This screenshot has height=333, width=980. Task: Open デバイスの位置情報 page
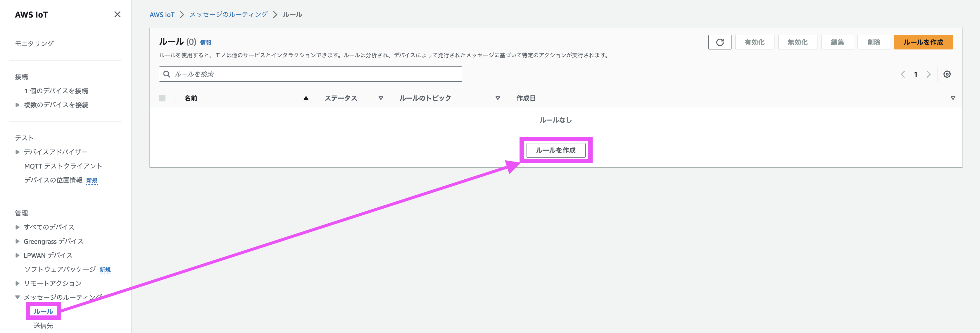53,180
